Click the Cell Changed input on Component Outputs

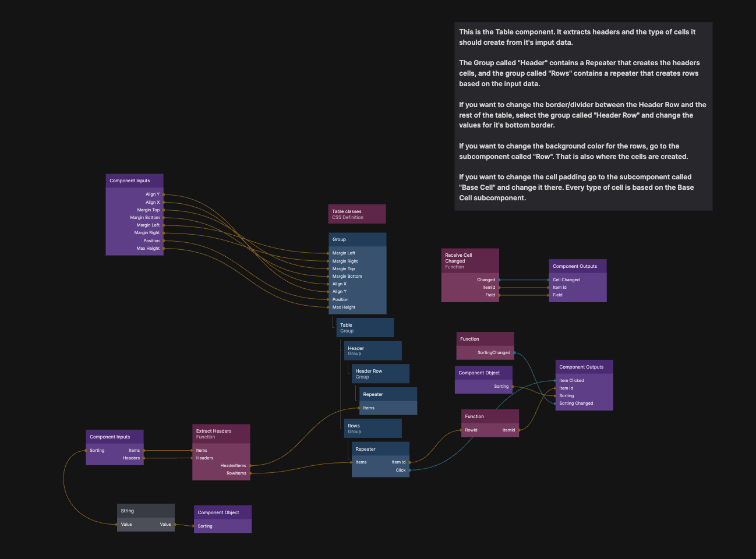click(550, 280)
